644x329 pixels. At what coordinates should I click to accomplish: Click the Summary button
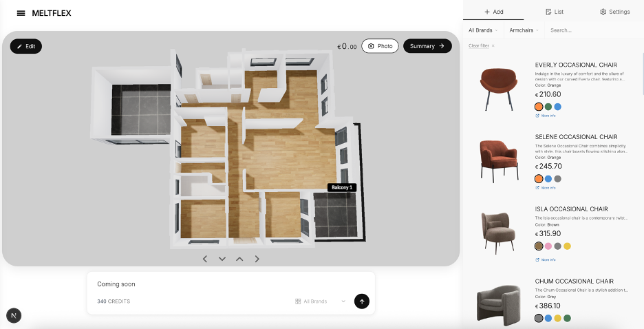pyautogui.click(x=427, y=46)
